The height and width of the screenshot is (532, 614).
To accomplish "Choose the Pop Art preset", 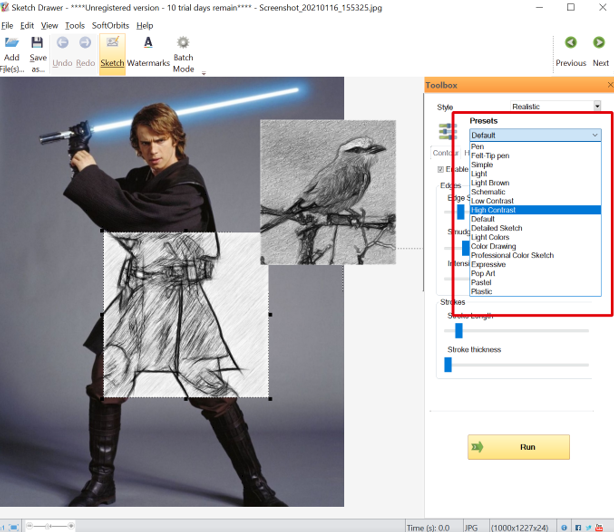I will tap(535, 273).
